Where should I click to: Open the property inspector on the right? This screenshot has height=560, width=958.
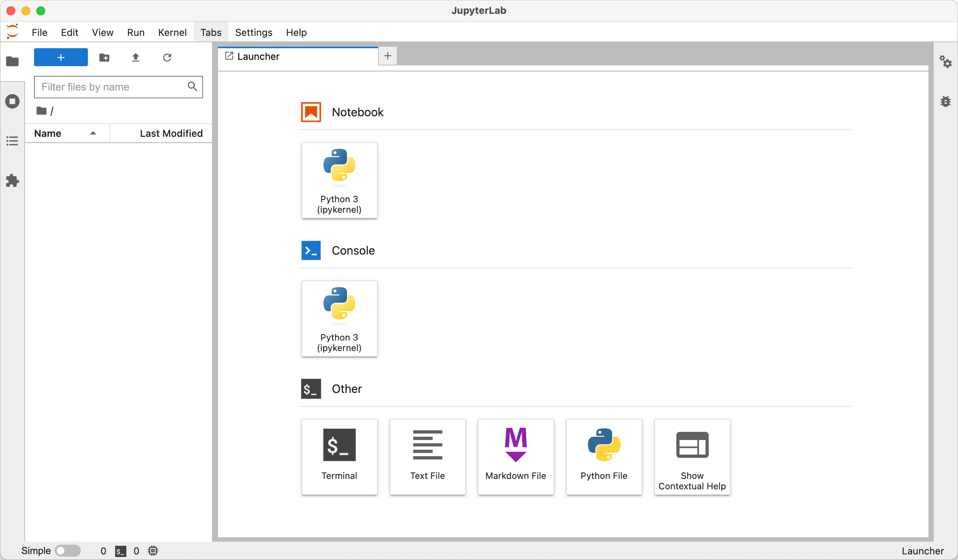pyautogui.click(x=946, y=62)
